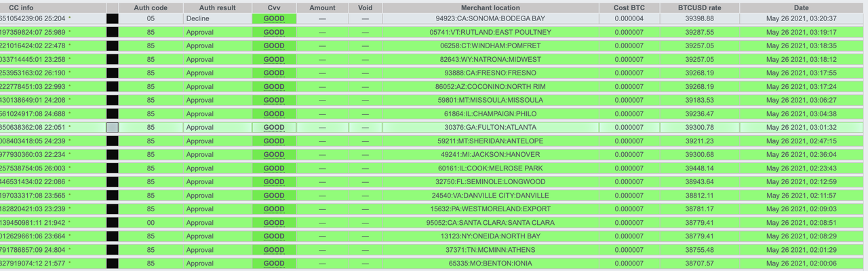
Task: Select date May 26 2021, 03:01:32
Action: coord(802,127)
